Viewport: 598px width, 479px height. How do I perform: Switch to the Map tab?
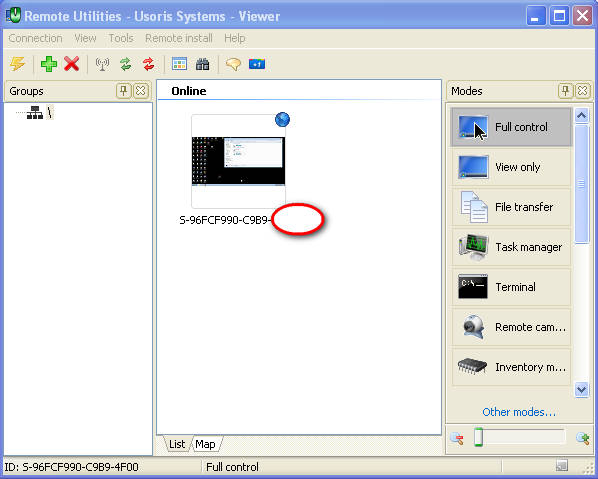(205, 444)
